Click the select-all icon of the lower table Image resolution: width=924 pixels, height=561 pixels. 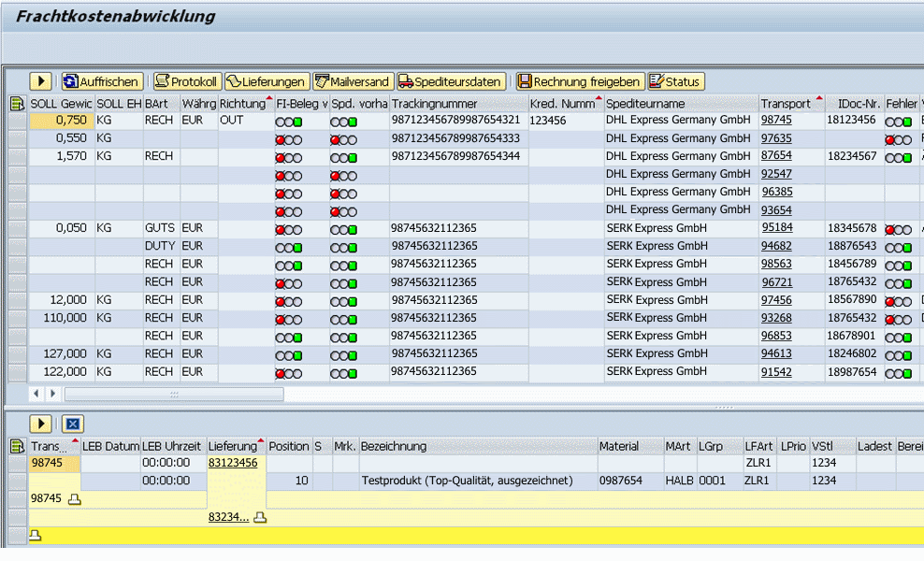[x=17, y=446]
